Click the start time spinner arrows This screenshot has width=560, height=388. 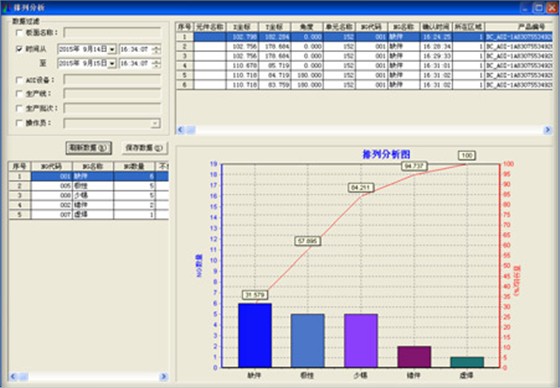pos(156,49)
